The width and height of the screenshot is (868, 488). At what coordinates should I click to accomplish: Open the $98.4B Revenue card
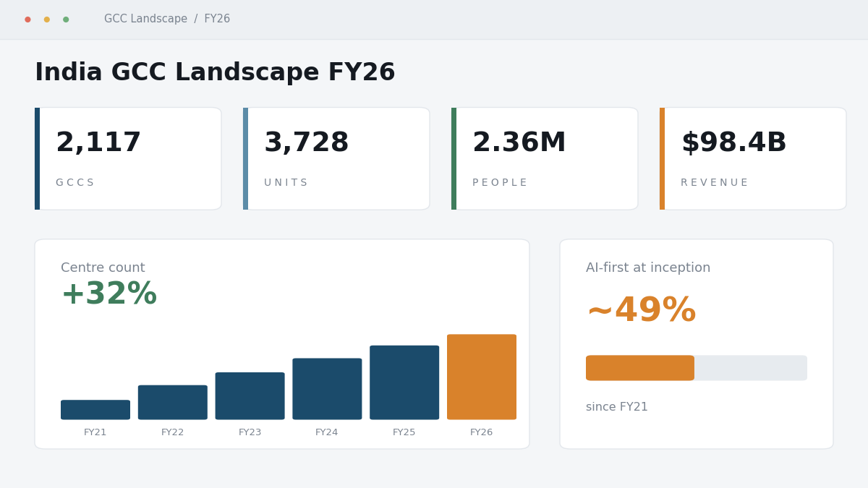coord(753,158)
